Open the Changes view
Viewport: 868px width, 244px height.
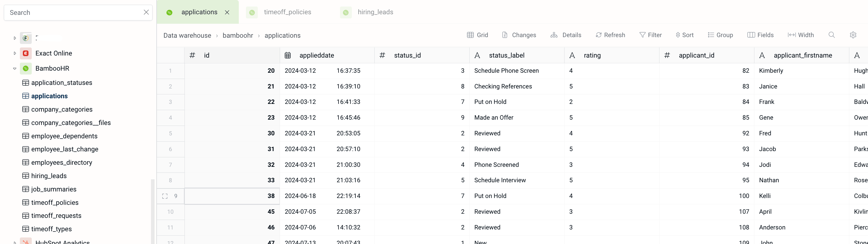click(x=519, y=35)
